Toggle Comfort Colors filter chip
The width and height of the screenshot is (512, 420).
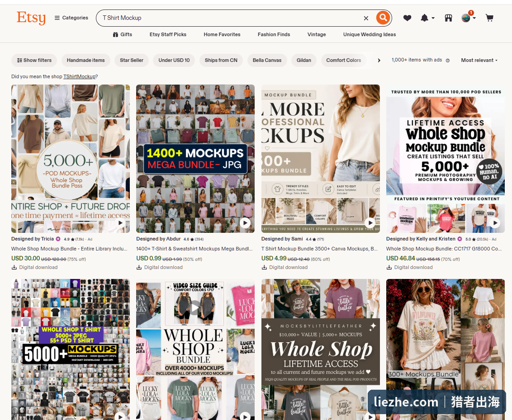(x=343, y=60)
